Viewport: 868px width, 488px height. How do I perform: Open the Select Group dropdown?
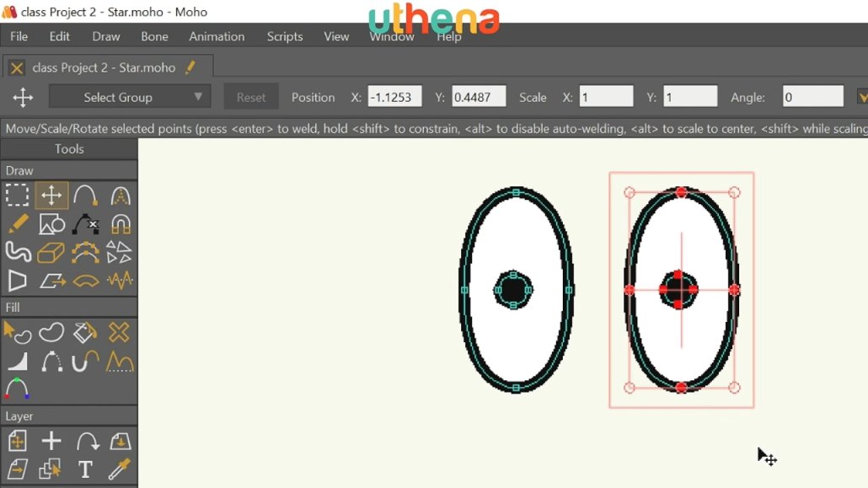(x=130, y=97)
